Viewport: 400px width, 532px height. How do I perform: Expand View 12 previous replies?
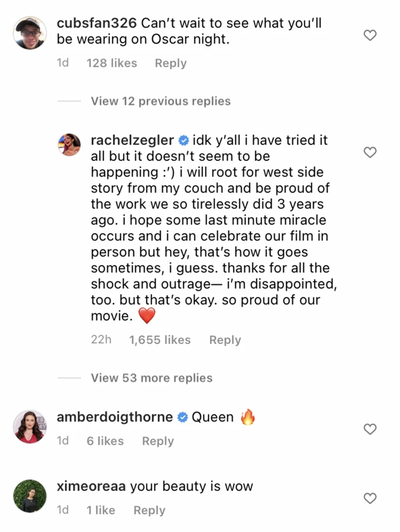point(161,101)
